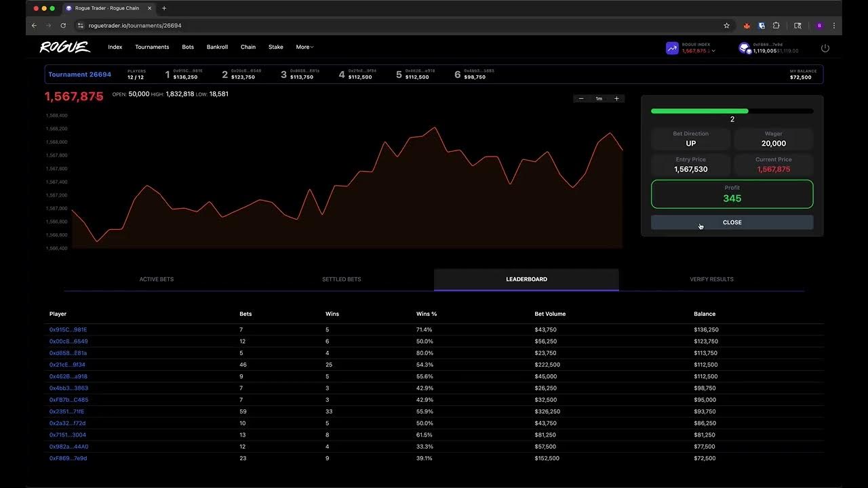Open player 0x2351...71fE profile link
This screenshot has height=488, width=868.
tap(67, 411)
